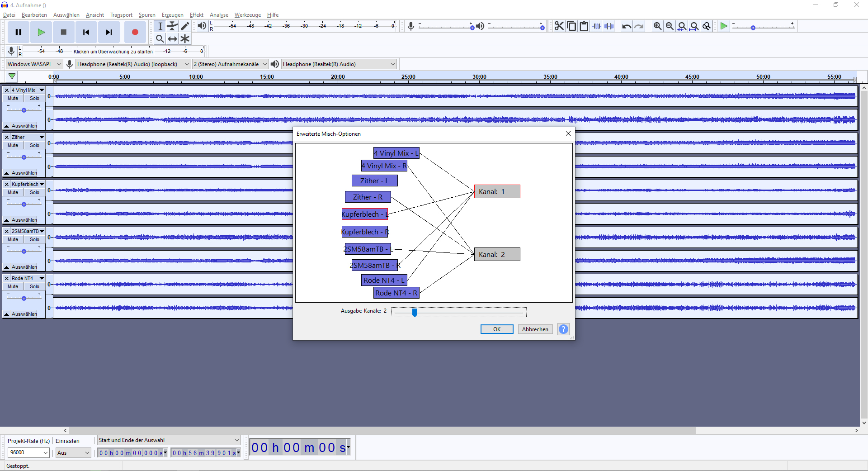Open the Effekt menu
Image resolution: width=868 pixels, height=471 pixels.
196,15
